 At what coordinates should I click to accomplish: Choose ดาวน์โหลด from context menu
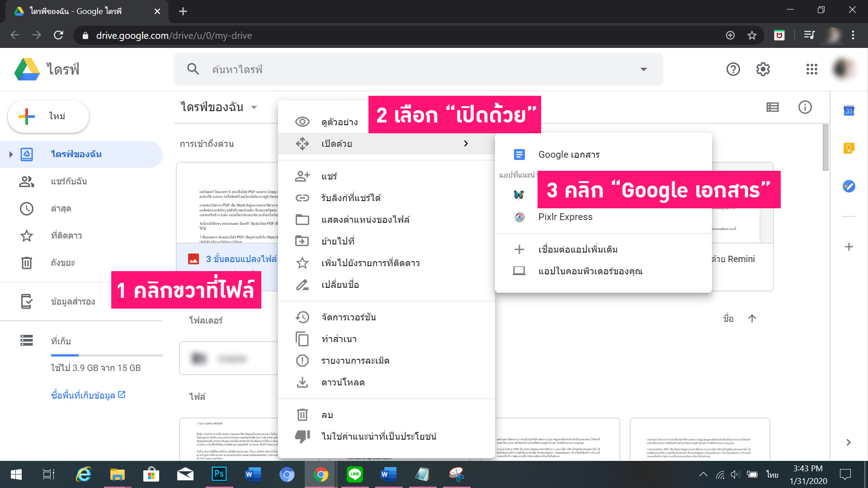343,382
